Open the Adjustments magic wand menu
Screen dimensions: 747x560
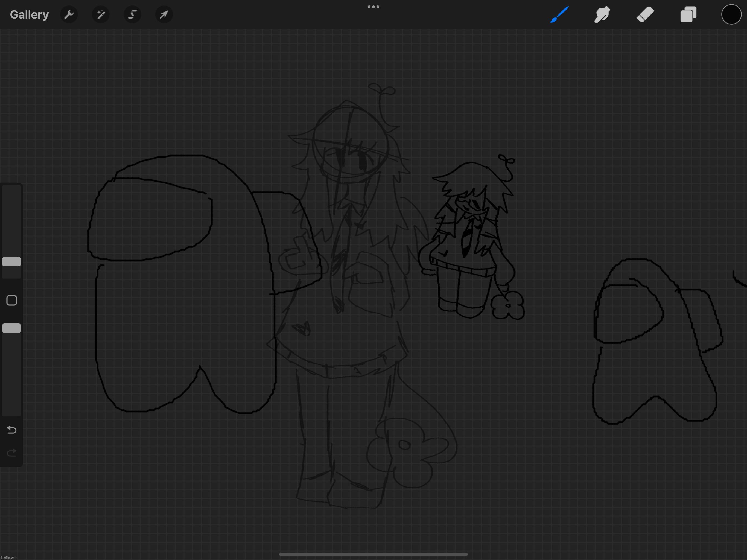pos(101,14)
